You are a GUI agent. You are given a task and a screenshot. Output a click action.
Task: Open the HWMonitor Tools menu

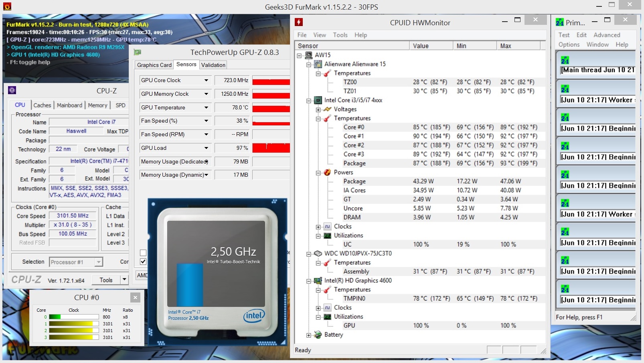point(340,35)
